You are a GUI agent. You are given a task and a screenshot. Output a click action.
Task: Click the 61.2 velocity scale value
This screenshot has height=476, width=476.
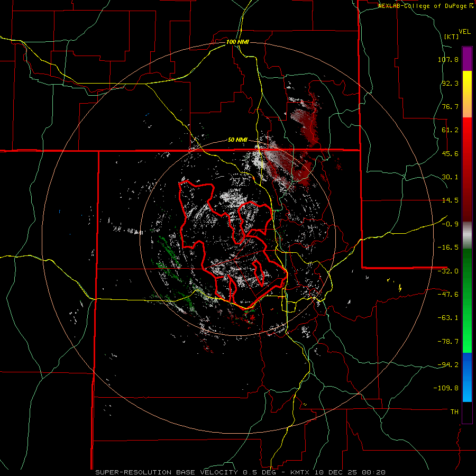coord(450,130)
